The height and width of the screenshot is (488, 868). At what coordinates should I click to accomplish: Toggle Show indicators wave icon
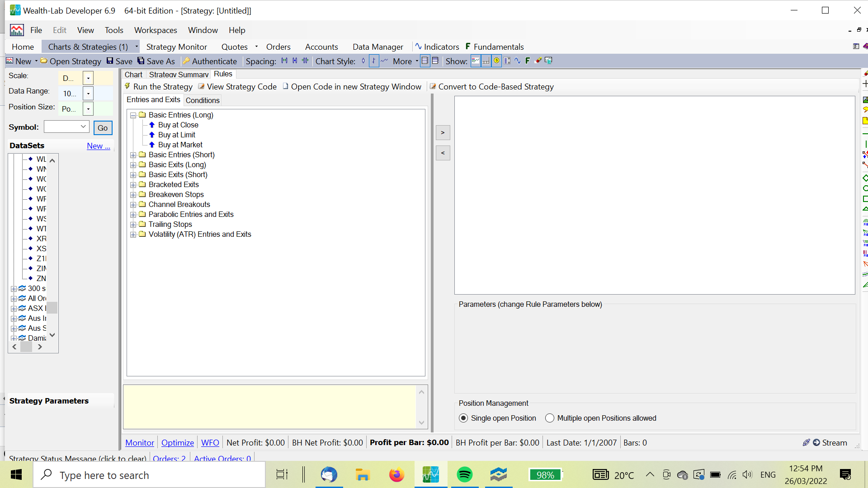pos(517,61)
